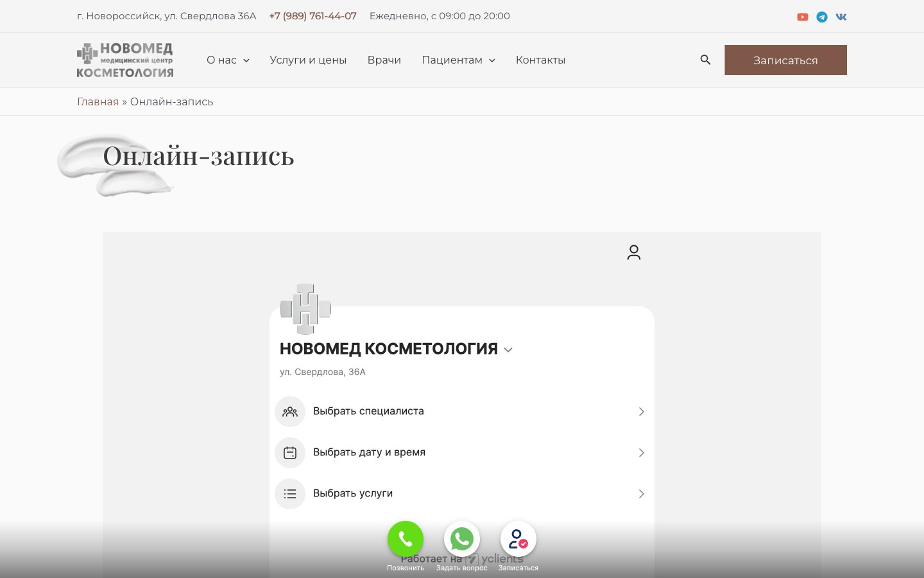Viewport: 924px width, 578px height.
Task: Open Услуги и цены menu item
Action: pyautogui.click(x=308, y=60)
